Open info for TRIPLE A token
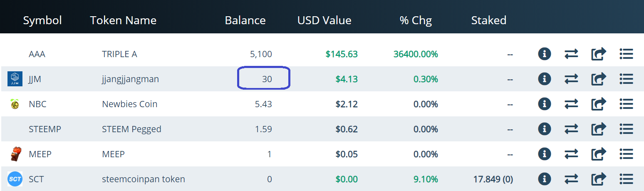This screenshot has width=644, height=191. 545,54
